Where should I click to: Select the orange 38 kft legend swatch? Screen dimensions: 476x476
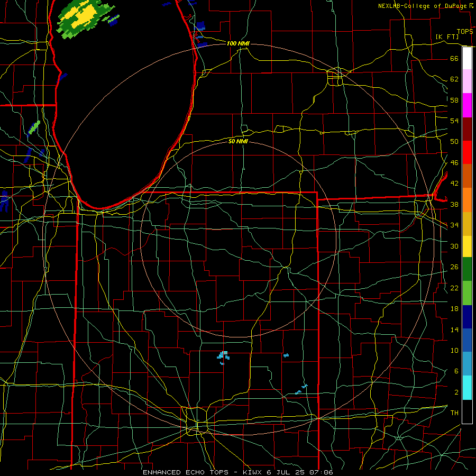pyautogui.click(x=467, y=200)
